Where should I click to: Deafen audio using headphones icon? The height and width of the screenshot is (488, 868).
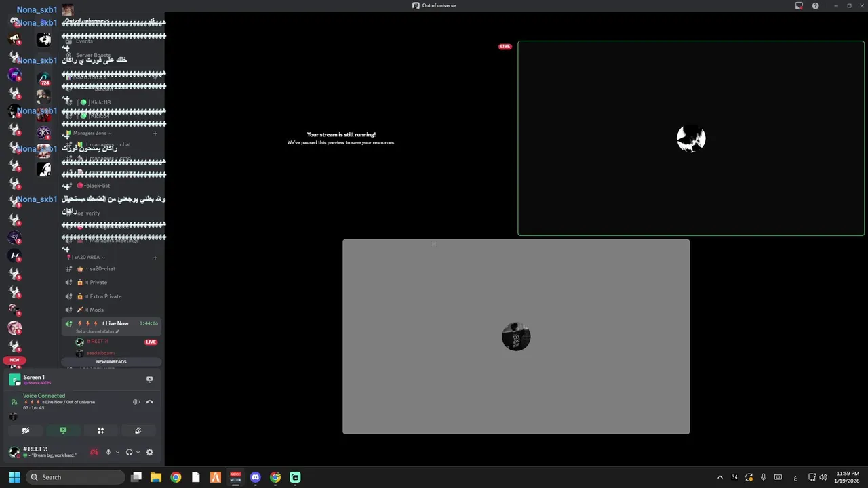(x=129, y=453)
